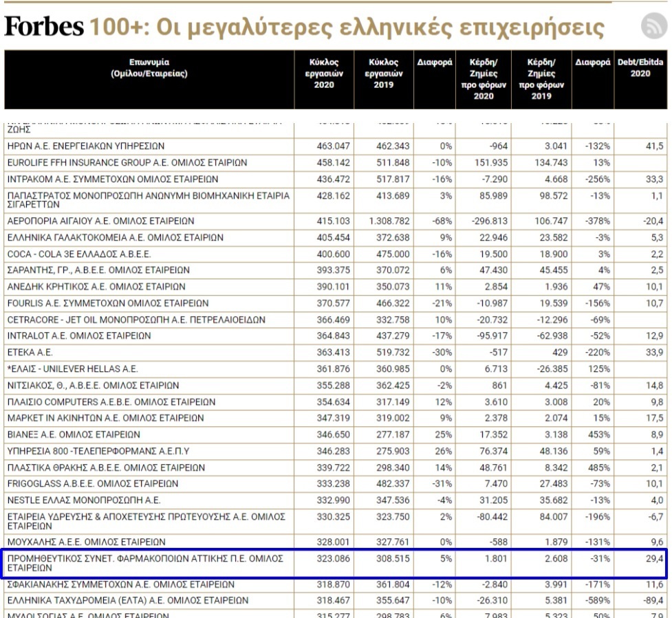Screen dimensions: 672x618
Task: Click 'ΠΛΑΣΤΙΚΑ ΘΡΑΚΗΣ Α.Β.Ε.Ε.' company name
Action: (x=107, y=467)
